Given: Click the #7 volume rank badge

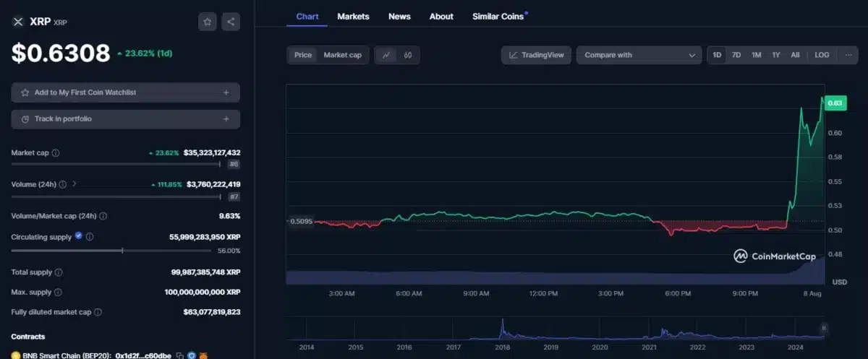Looking at the screenshot, I should [x=233, y=196].
